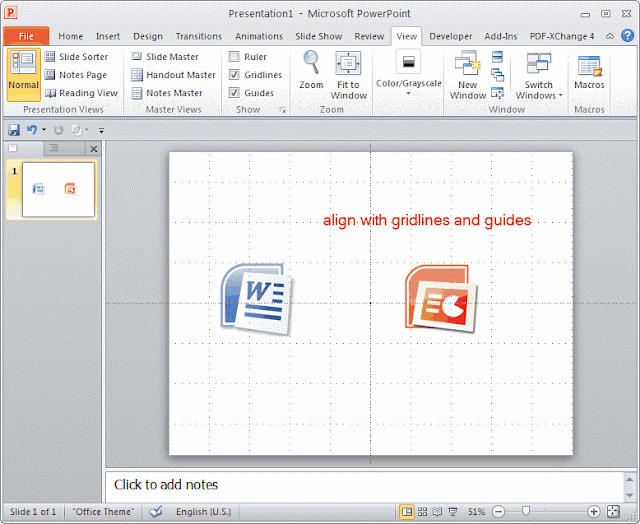Open the Review tab
Viewport: 640px width, 524px height.
pyautogui.click(x=369, y=36)
